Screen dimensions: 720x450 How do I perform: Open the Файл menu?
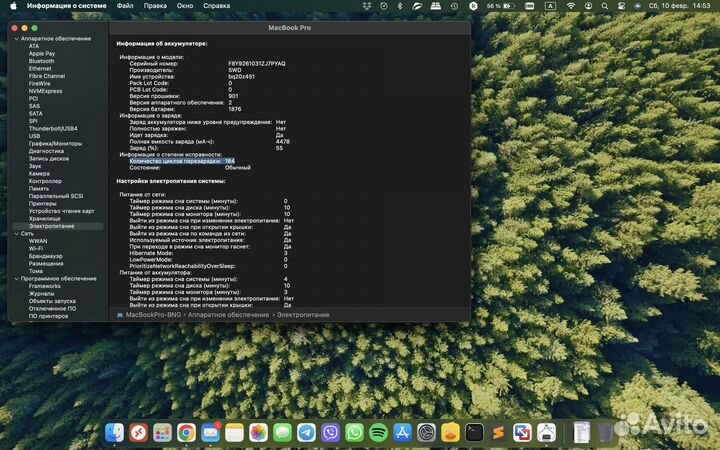point(125,6)
